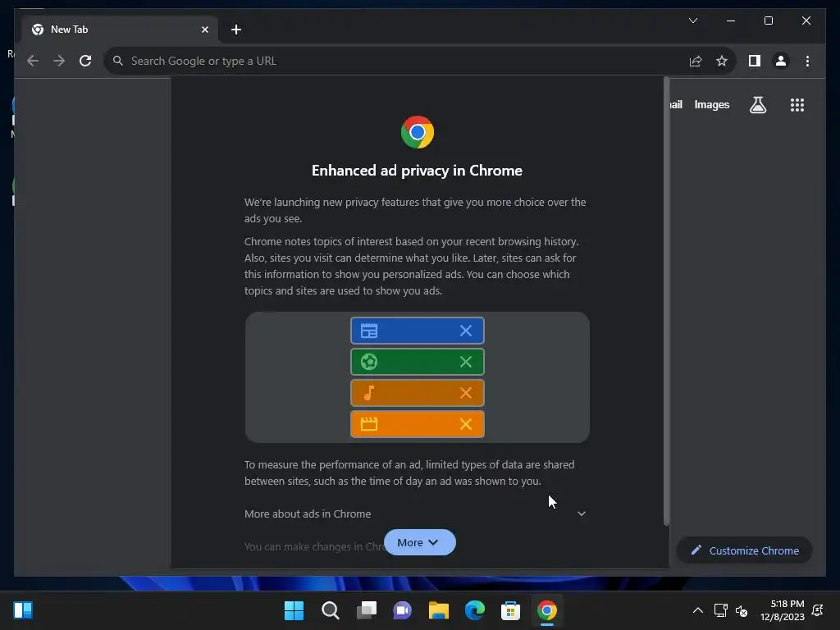Image resolution: width=840 pixels, height=630 pixels.
Task: Select the New Tab tab
Action: (120, 30)
